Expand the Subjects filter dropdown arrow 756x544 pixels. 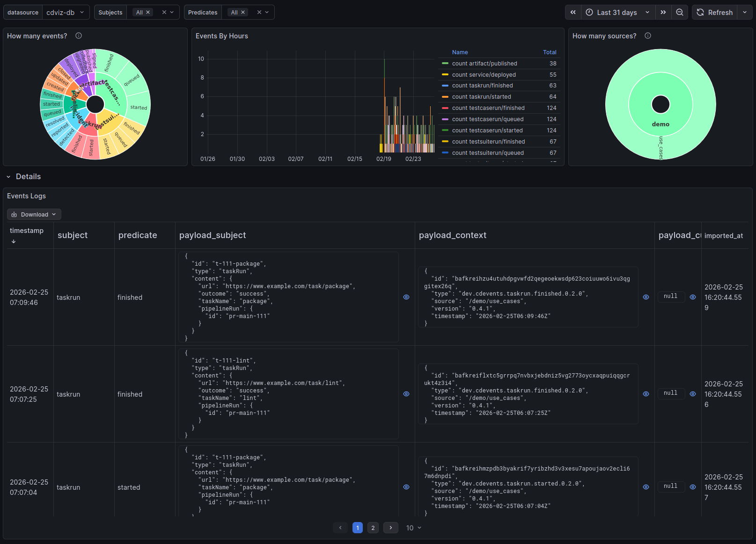point(172,13)
